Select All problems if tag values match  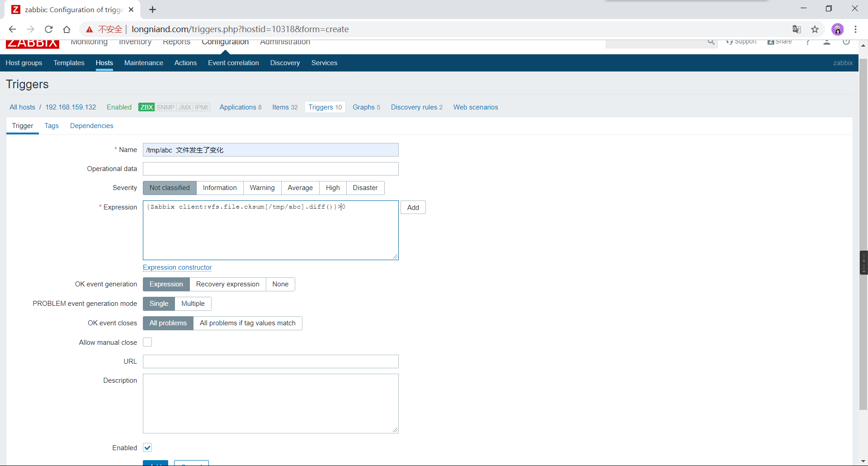coord(248,323)
